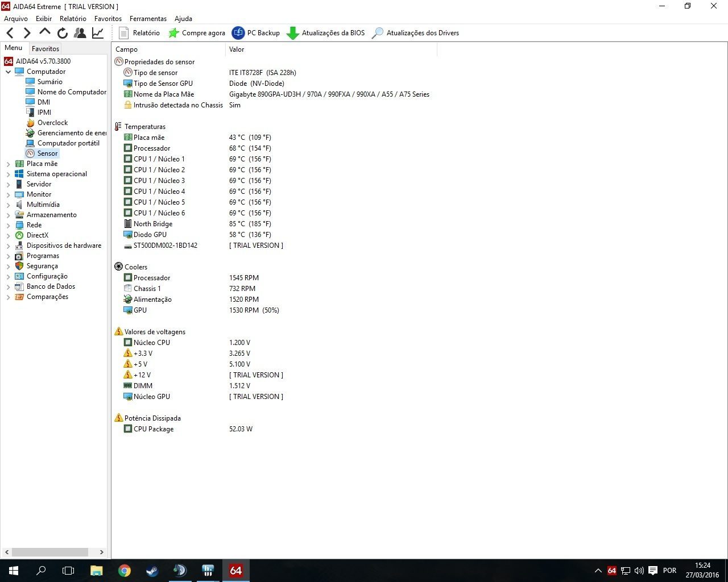Collapse the Computador tree node
The width and height of the screenshot is (728, 582).
[x=8, y=72]
